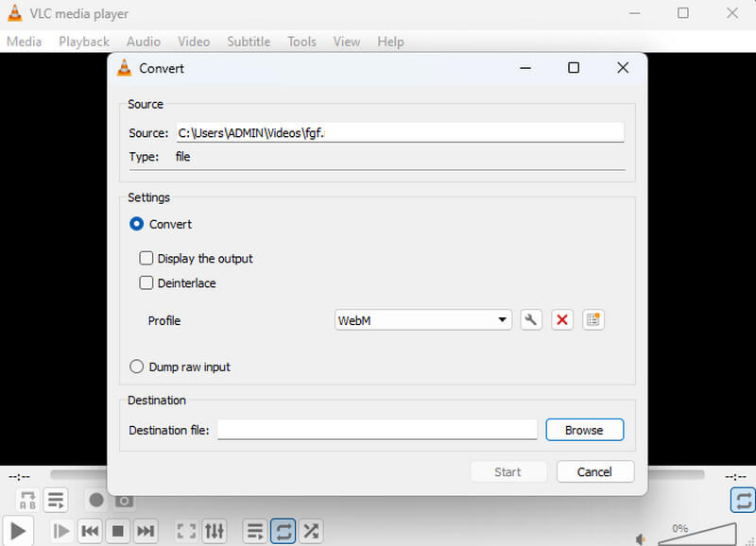The width and height of the screenshot is (756, 546).
Task: Click the Destination file text field
Action: (x=377, y=430)
